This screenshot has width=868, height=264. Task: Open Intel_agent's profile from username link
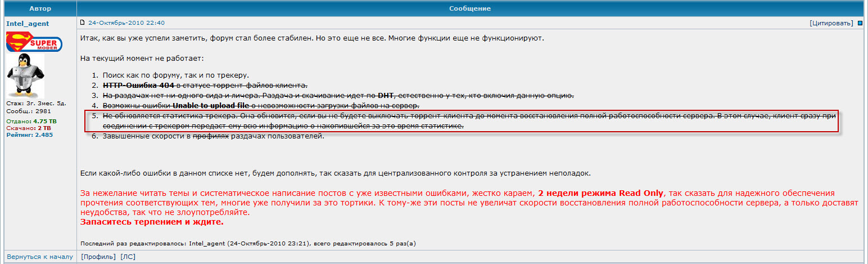point(28,24)
